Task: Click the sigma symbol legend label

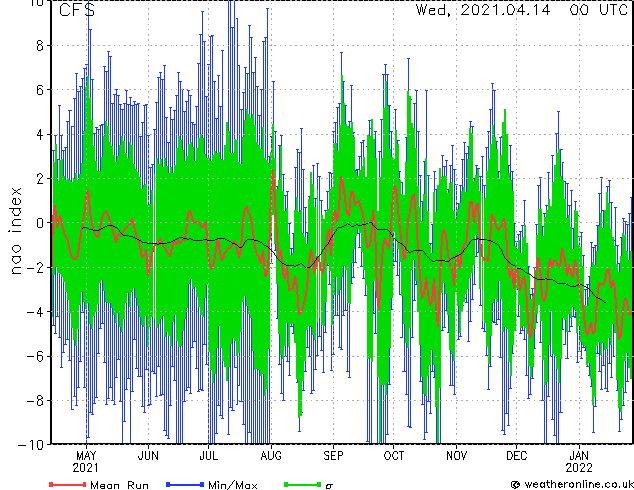Action: point(330,486)
